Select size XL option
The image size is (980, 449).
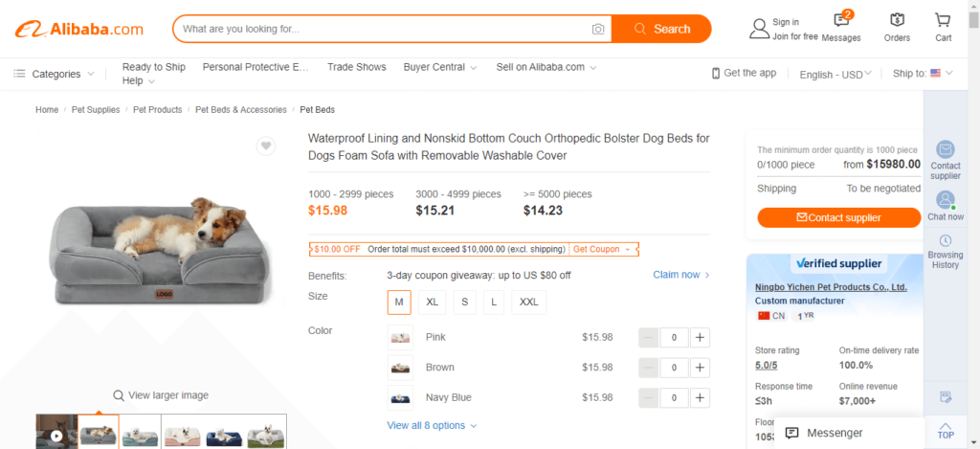[432, 302]
